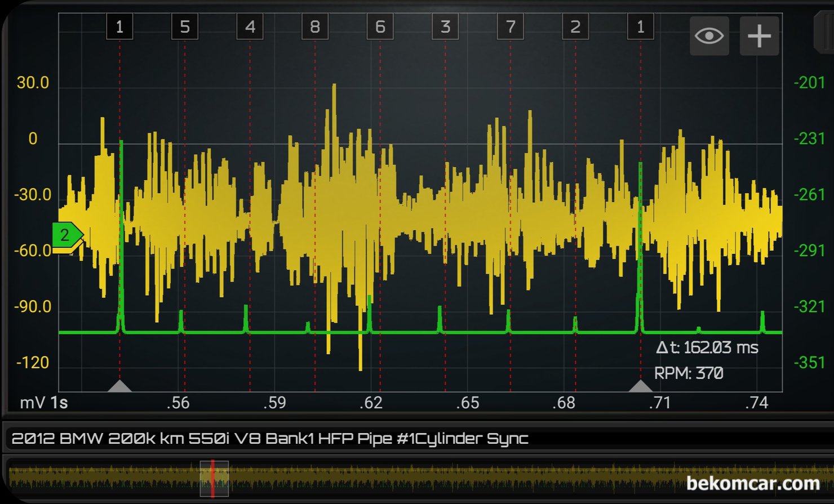Click the time cursor triangle below cylinder 5's neighbor 1
The height and width of the screenshot is (504, 834).
(119, 386)
